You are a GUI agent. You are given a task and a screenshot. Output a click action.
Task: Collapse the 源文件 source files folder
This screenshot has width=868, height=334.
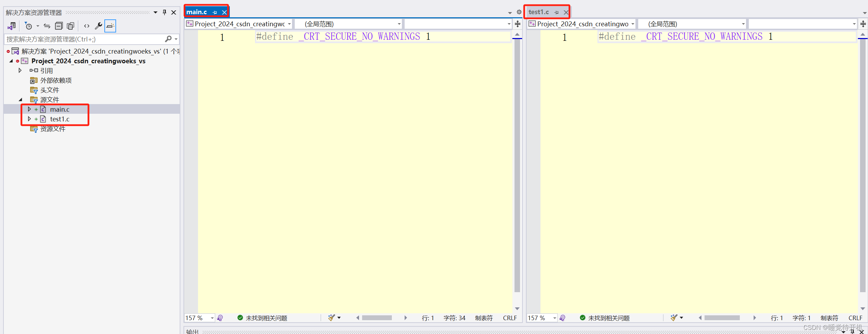(x=20, y=100)
